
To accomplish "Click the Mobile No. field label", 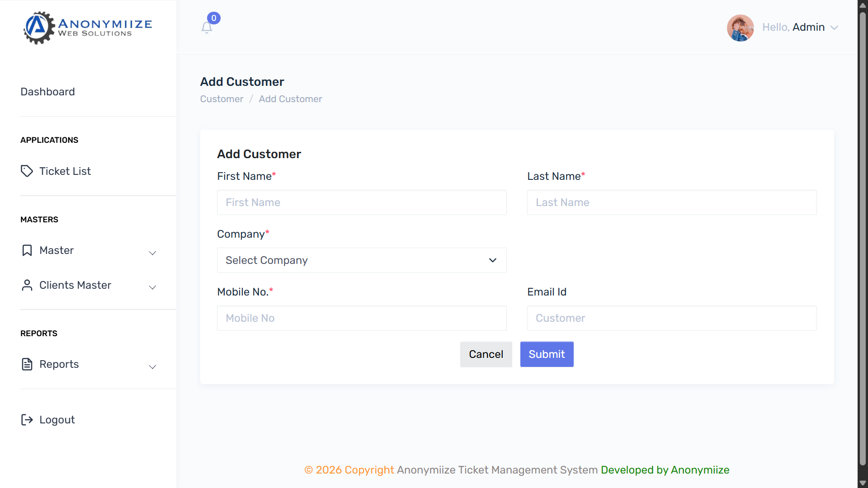I will click(x=245, y=292).
